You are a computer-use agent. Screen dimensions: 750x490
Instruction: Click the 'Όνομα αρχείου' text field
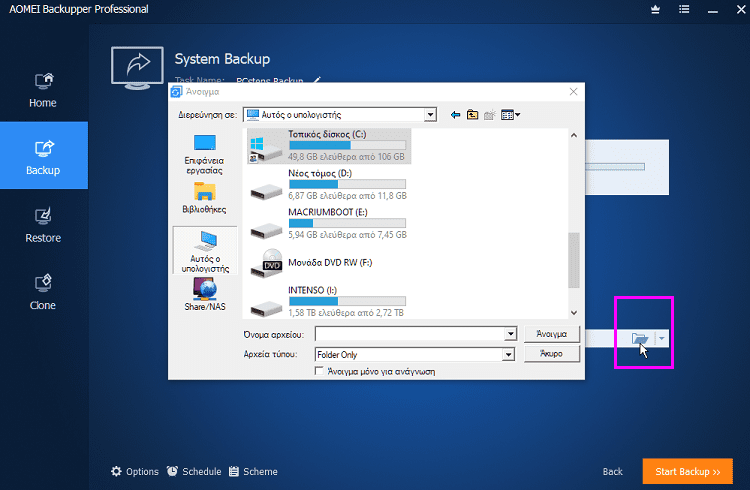point(410,334)
